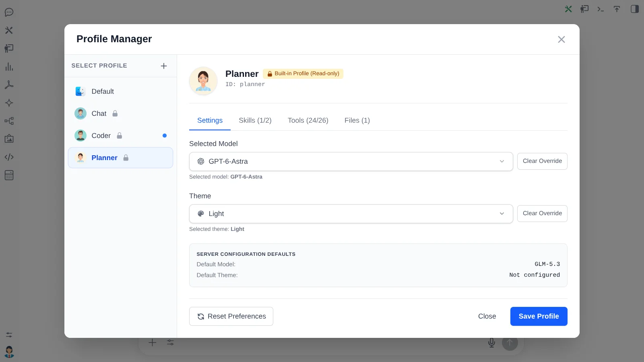The height and width of the screenshot is (362, 644).
Task: Click the 'GLM-5.3' default model value
Action: [x=547, y=264]
